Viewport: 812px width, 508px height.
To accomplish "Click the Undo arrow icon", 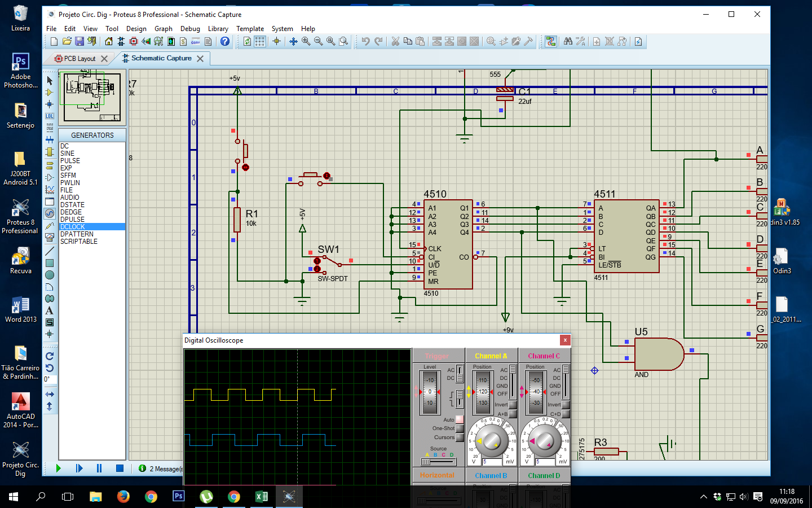I will (x=365, y=41).
